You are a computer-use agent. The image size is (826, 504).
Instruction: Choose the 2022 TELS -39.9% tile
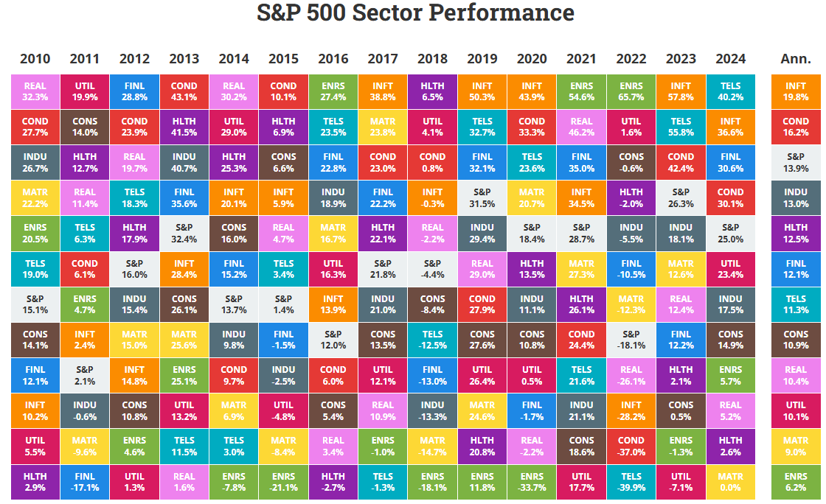631,482
